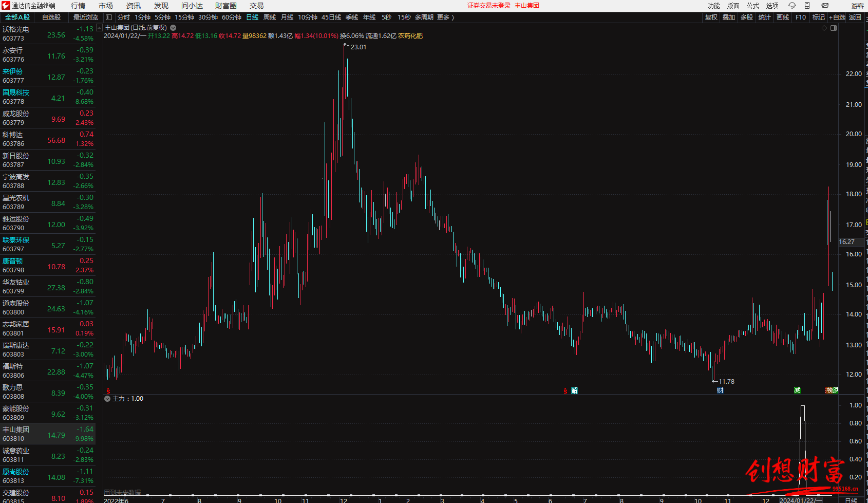The image size is (868, 503).
Task: Open 问小达 menu
Action: (192, 6)
